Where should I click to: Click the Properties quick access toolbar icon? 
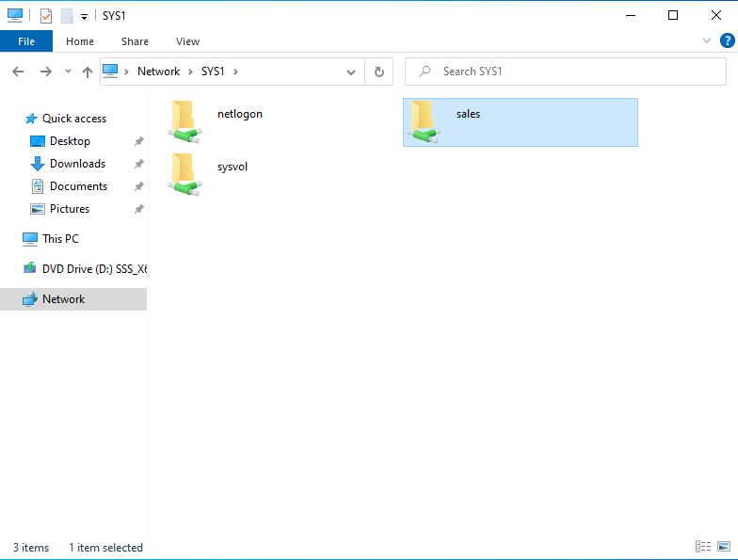45,16
